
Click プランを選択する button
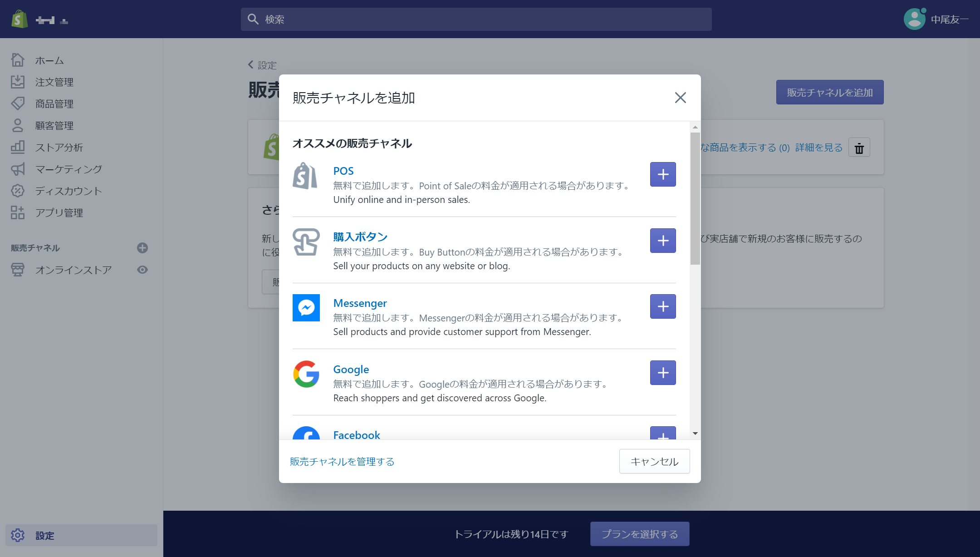point(640,534)
